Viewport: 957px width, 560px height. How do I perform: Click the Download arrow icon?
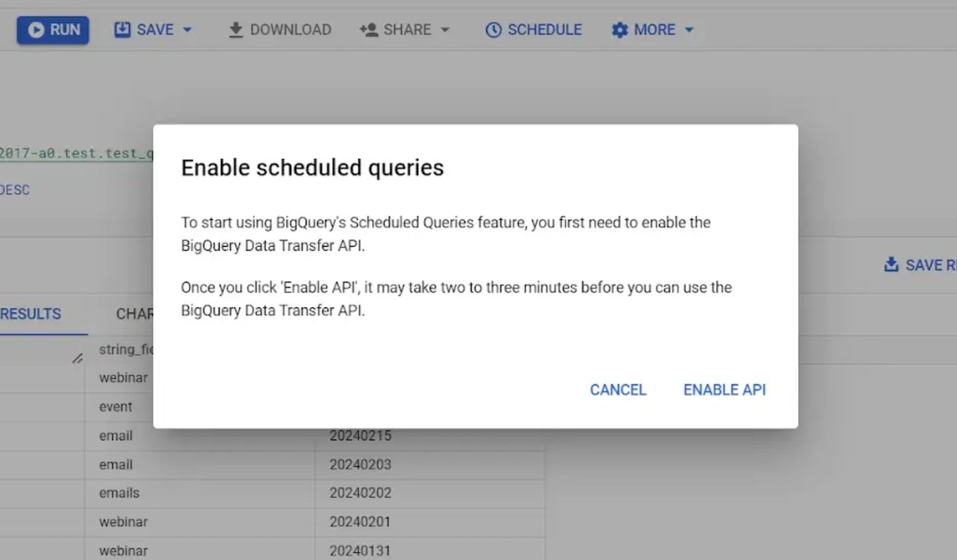point(236,30)
